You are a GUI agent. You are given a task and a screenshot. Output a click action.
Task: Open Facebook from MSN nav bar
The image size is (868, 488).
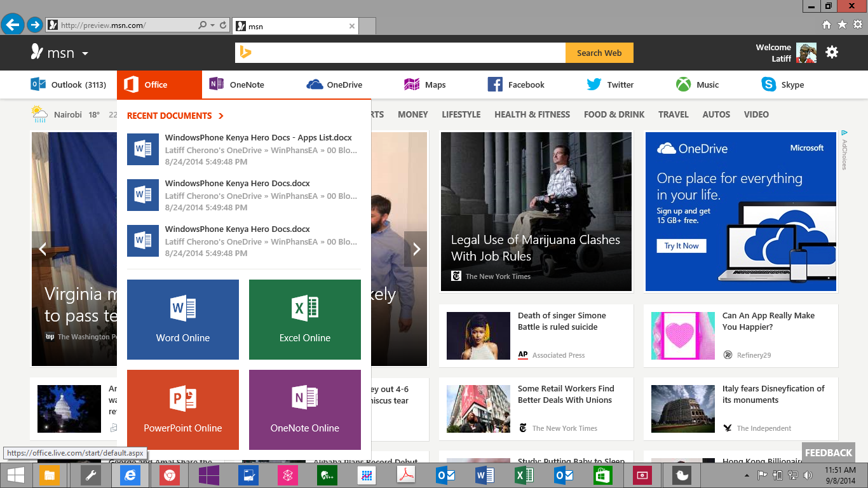pos(516,85)
